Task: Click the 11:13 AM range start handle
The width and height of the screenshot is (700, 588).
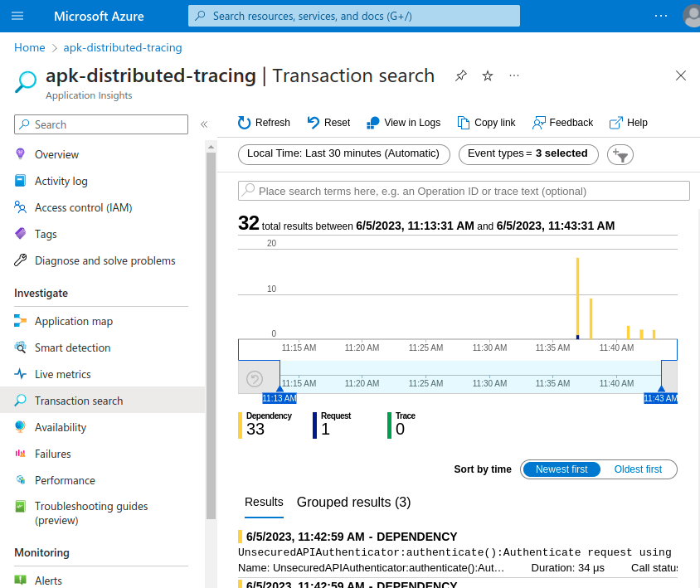Action: (280, 398)
